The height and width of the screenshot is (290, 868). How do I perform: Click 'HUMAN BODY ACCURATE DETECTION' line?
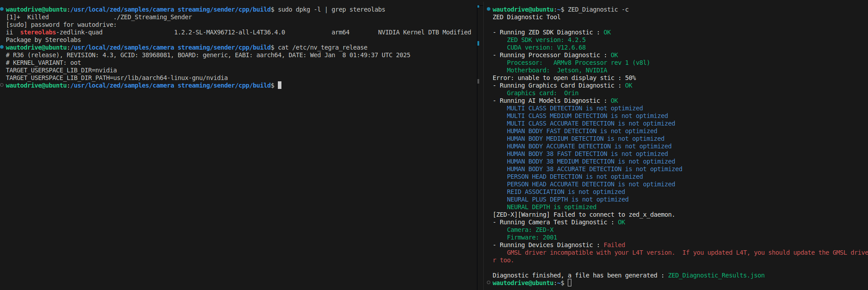click(589, 146)
